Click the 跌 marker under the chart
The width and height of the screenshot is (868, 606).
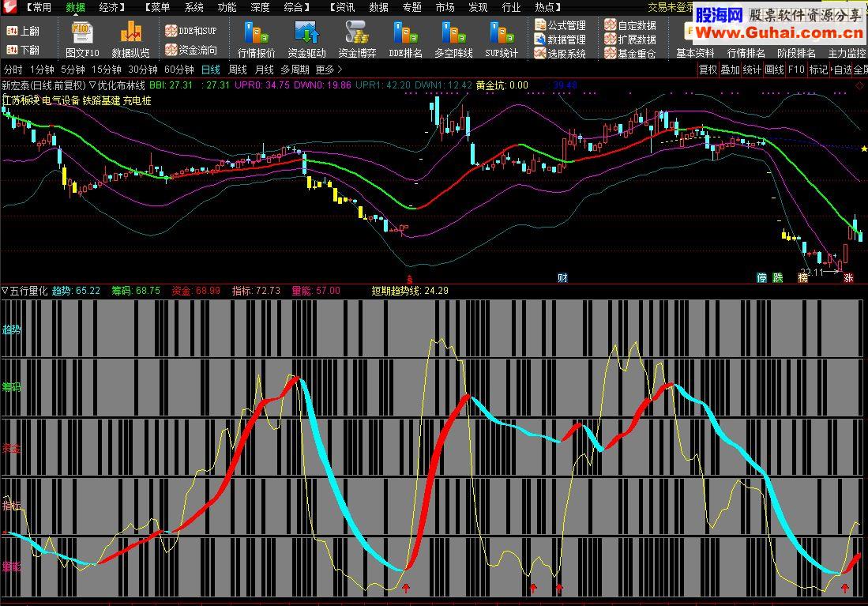(x=778, y=277)
